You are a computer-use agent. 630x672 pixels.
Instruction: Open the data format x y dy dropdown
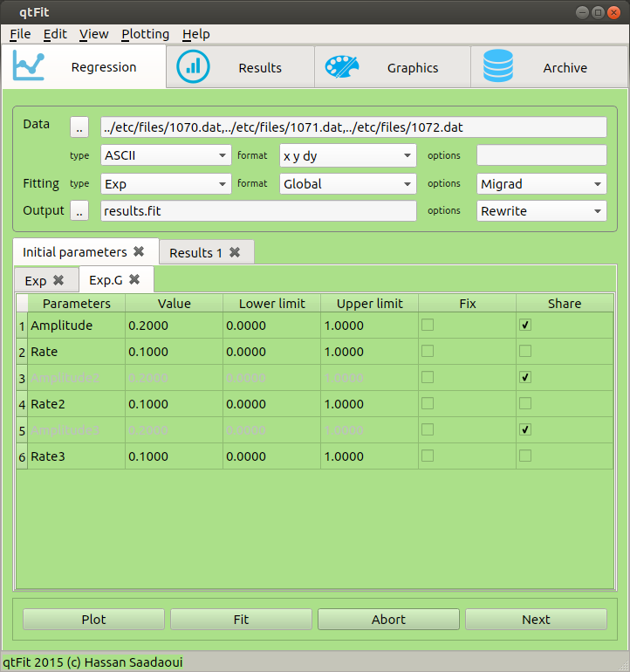347,155
